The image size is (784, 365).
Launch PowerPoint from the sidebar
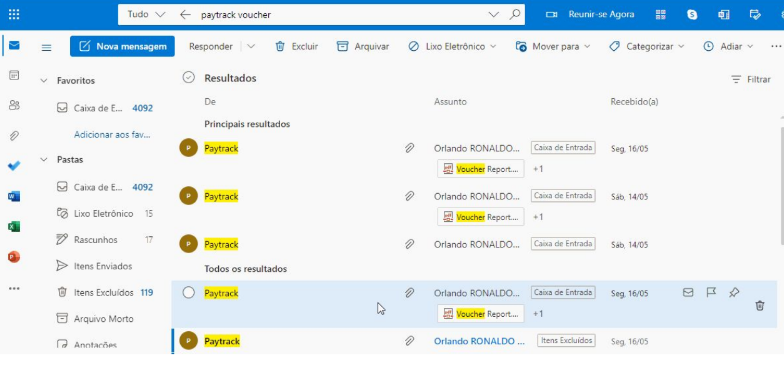14,257
